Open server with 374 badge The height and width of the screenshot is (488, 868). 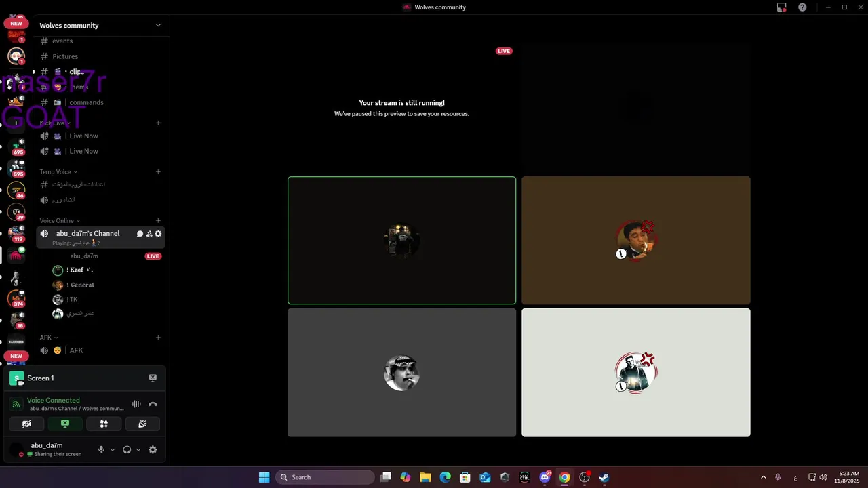point(16,298)
